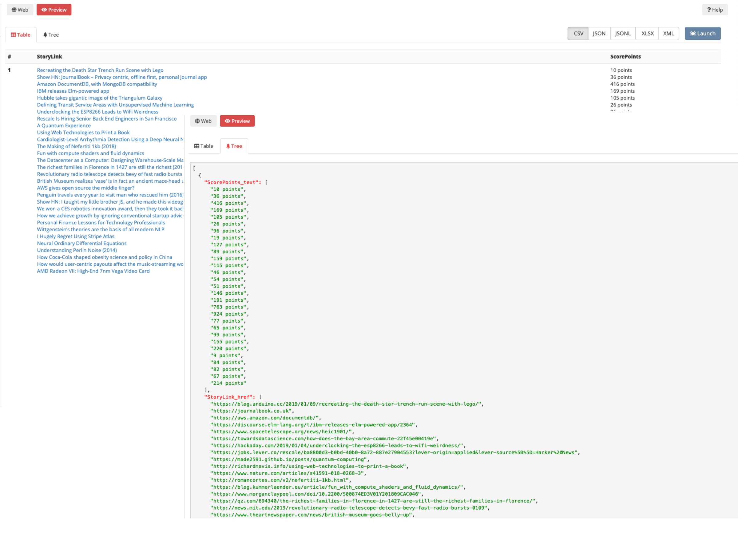Click the AMD Radeon VII story link
Viewport: 738px width, 560px height.
93,271
